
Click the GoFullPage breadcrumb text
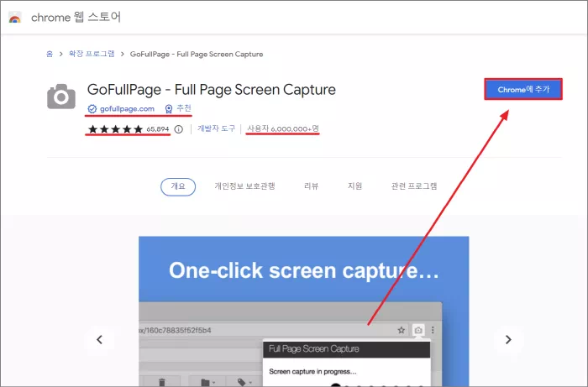pyautogui.click(x=197, y=55)
